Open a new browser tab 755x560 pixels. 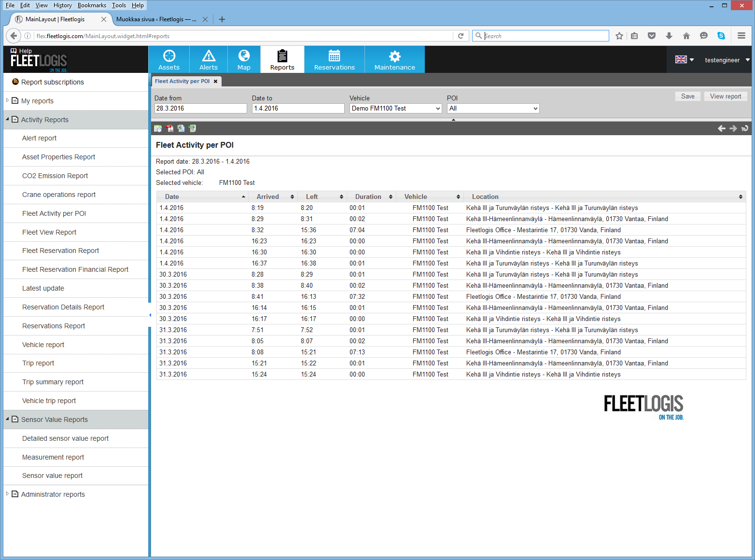point(222,19)
